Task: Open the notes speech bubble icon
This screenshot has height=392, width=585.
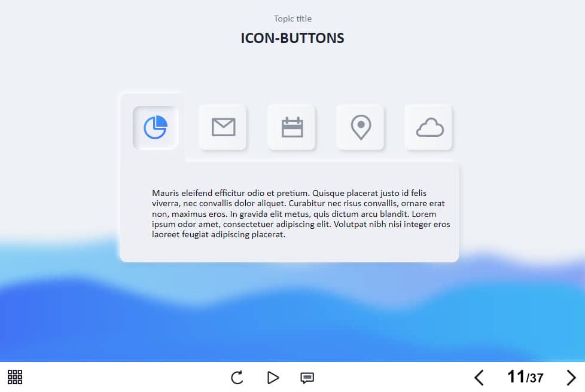Action: [x=307, y=378]
